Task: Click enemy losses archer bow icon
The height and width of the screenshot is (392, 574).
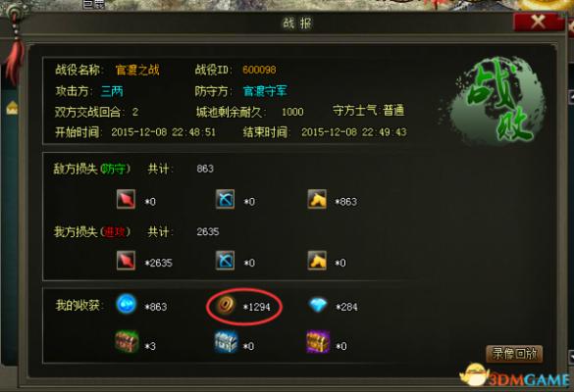Action: click(x=225, y=199)
